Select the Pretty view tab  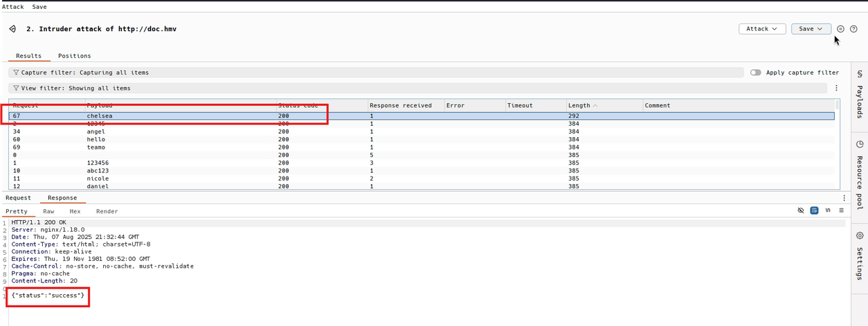pos(17,211)
